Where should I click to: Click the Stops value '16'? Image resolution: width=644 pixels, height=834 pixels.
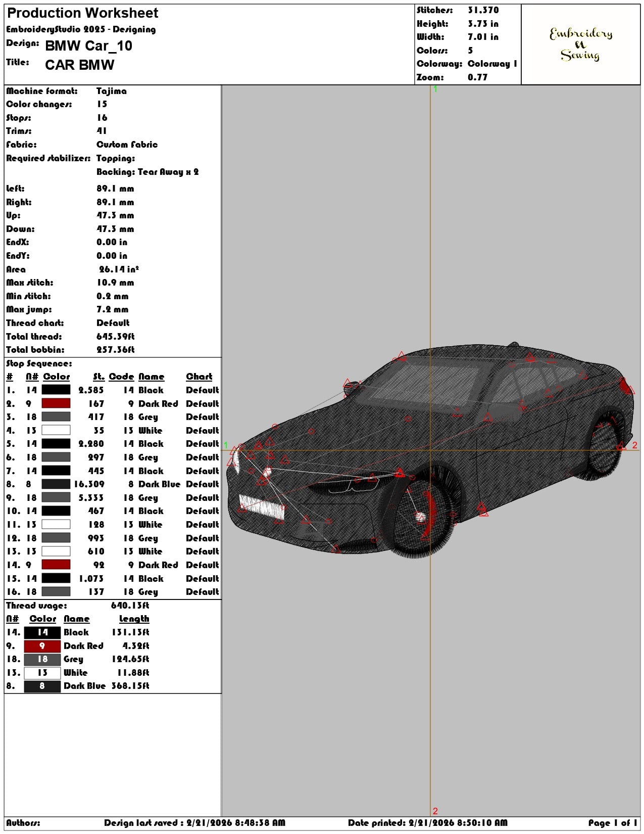click(102, 118)
